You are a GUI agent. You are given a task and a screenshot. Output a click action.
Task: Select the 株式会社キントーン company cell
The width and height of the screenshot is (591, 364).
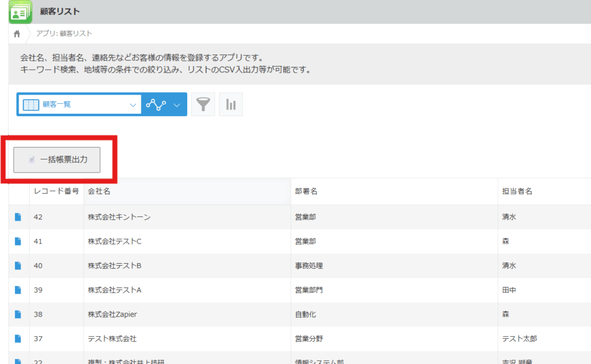point(119,217)
